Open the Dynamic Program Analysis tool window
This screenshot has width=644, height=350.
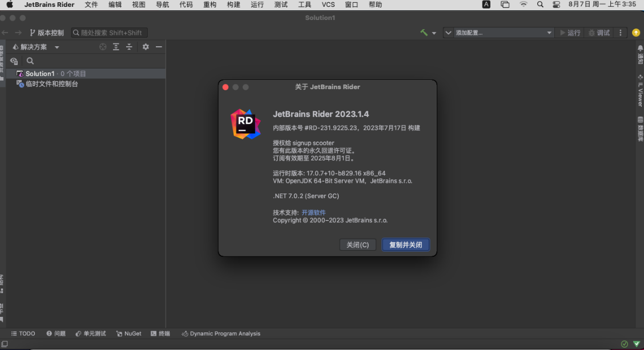click(x=221, y=333)
